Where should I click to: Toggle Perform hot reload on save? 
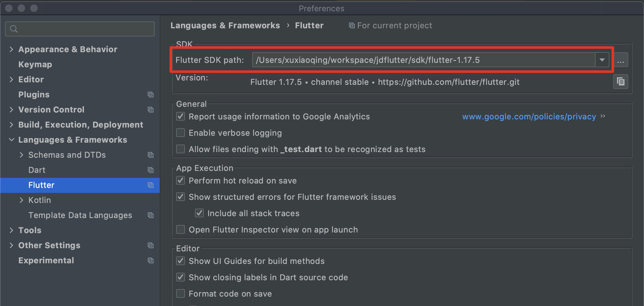click(180, 180)
